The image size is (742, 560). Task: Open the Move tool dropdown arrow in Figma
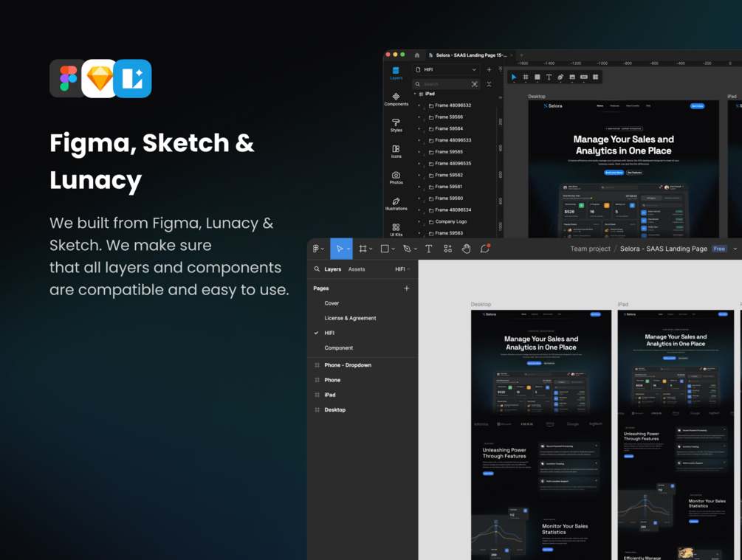coord(348,249)
